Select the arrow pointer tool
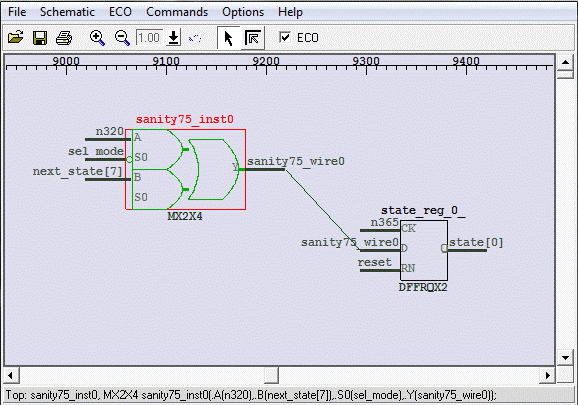The image size is (578, 405). point(229,38)
